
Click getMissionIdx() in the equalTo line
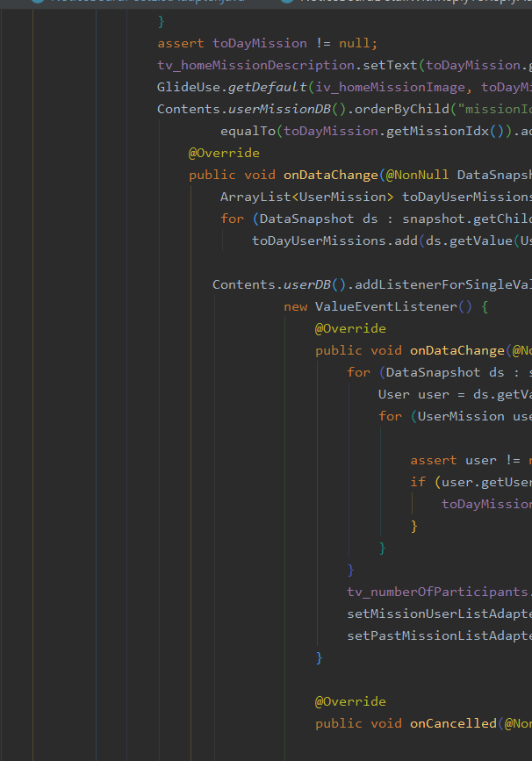(x=445, y=131)
